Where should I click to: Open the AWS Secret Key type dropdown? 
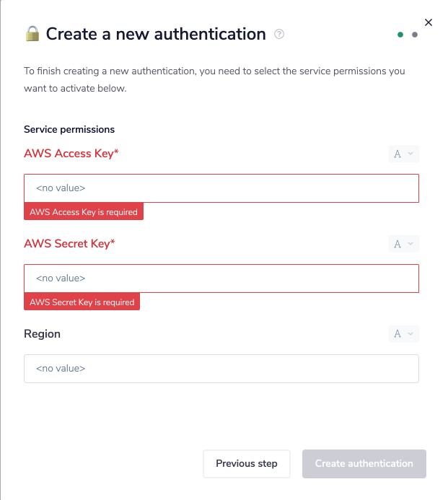[x=403, y=244]
